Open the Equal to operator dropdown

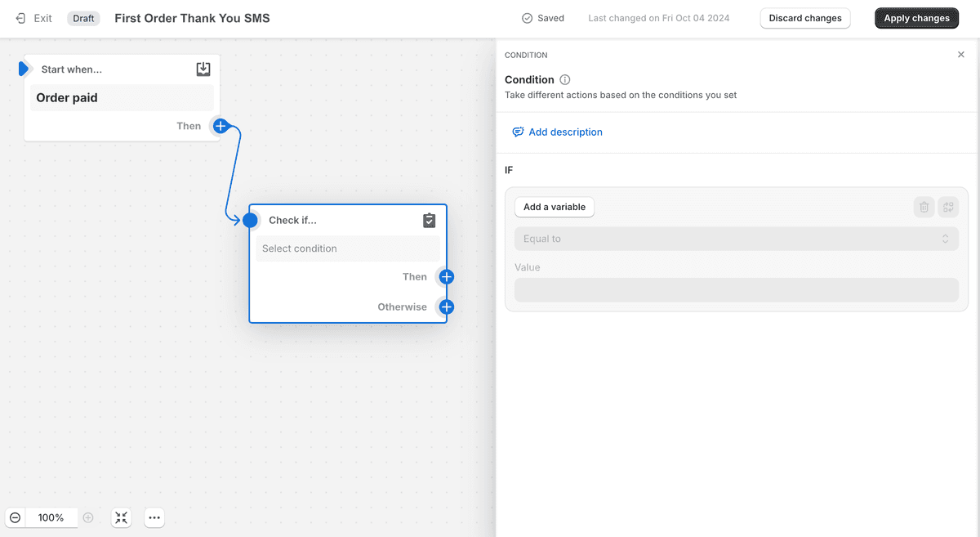pyautogui.click(x=736, y=239)
